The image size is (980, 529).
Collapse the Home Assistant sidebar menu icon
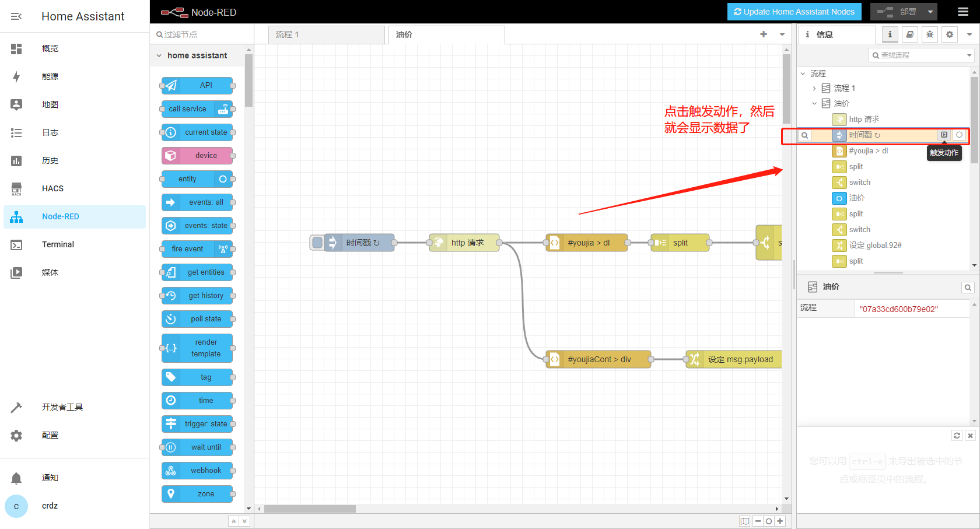16,16
